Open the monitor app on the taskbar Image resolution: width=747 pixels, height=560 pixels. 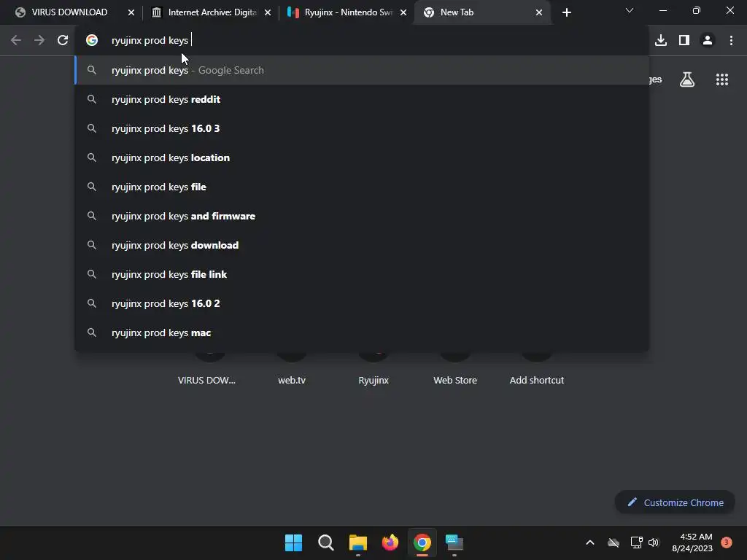(x=454, y=542)
